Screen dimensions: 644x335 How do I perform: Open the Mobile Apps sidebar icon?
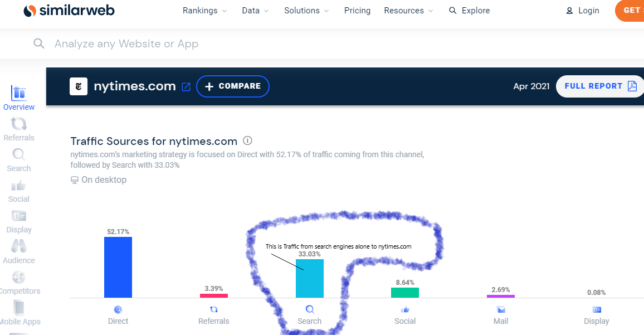[19, 308]
